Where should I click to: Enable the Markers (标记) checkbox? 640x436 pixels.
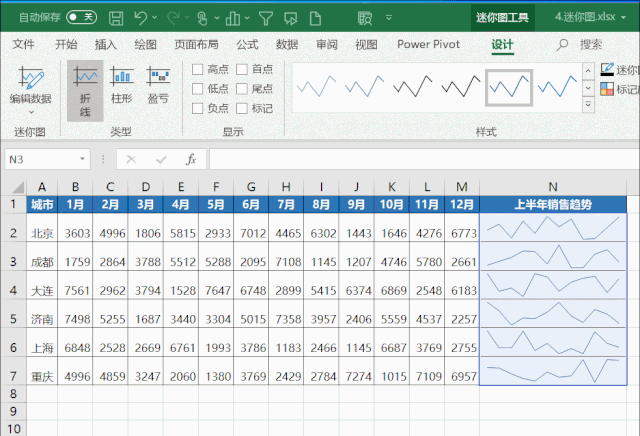point(242,108)
